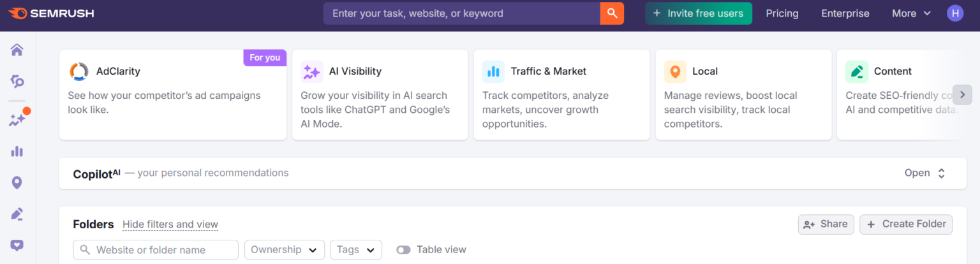
Task: Open the SEO sidebar icon
Action: point(17,81)
